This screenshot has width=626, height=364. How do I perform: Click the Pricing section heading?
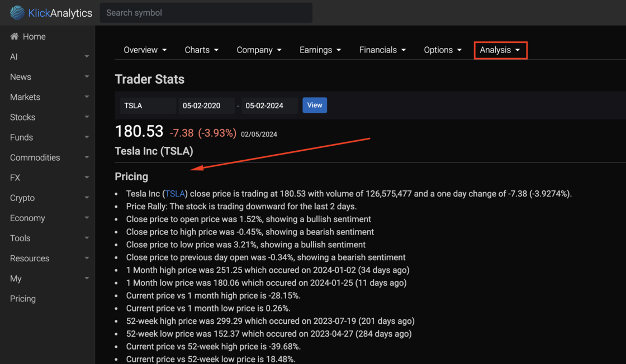[x=131, y=176]
